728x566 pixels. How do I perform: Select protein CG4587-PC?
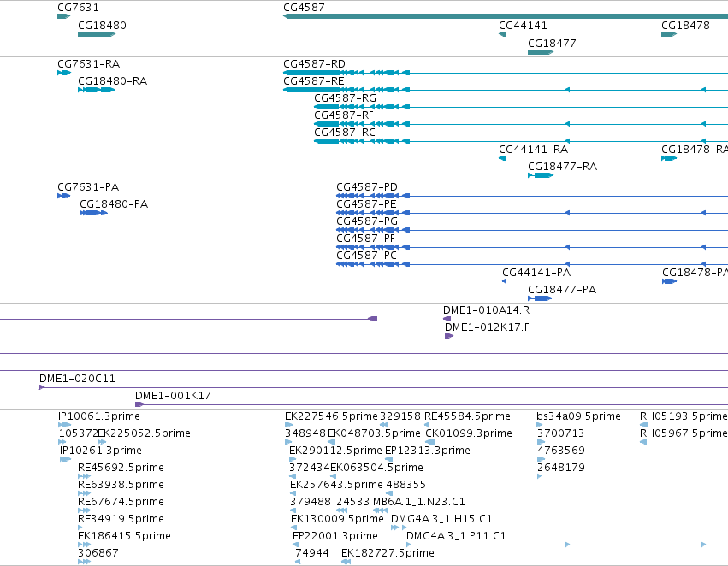tap(366, 256)
